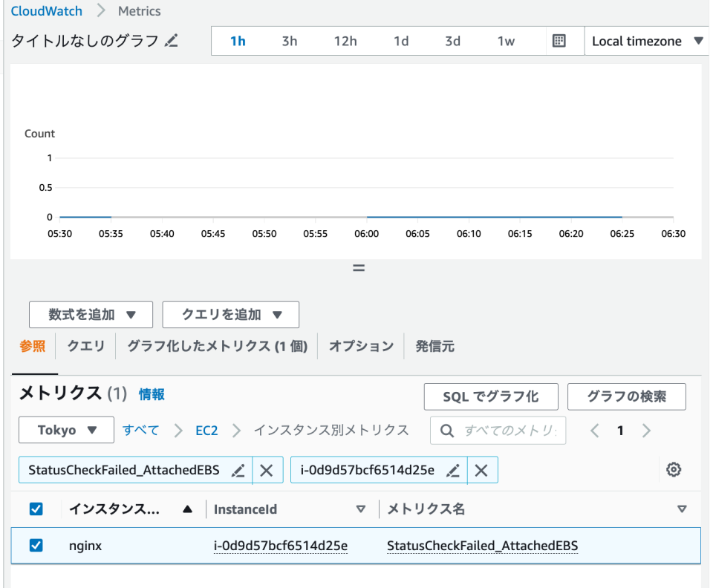The width and height of the screenshot is (713, 588).
Task: Open the 数式を追加 dropdown
Action: [91, 314]
